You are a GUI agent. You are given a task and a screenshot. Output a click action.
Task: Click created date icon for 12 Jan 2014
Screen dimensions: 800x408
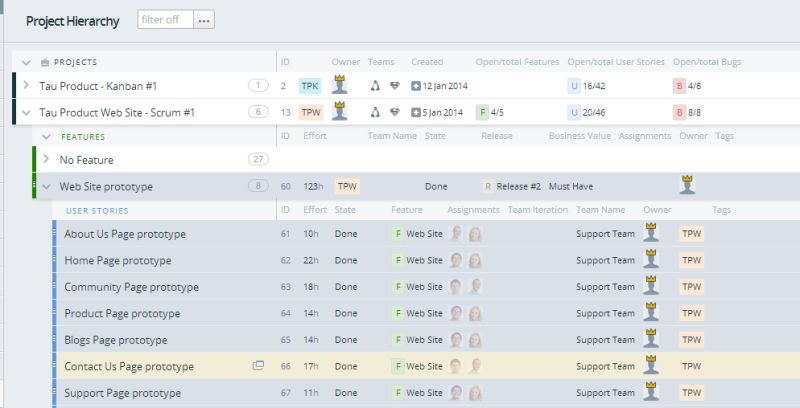(416, 86)
